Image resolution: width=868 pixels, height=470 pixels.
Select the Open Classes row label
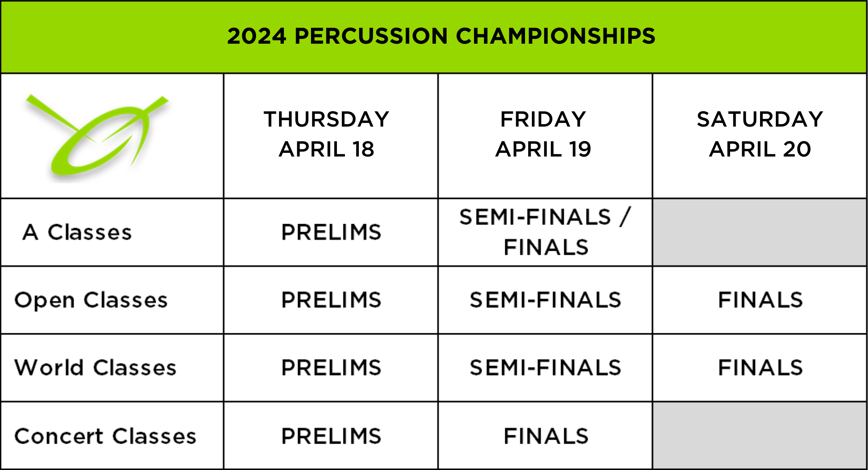click(x=91, y=300)
